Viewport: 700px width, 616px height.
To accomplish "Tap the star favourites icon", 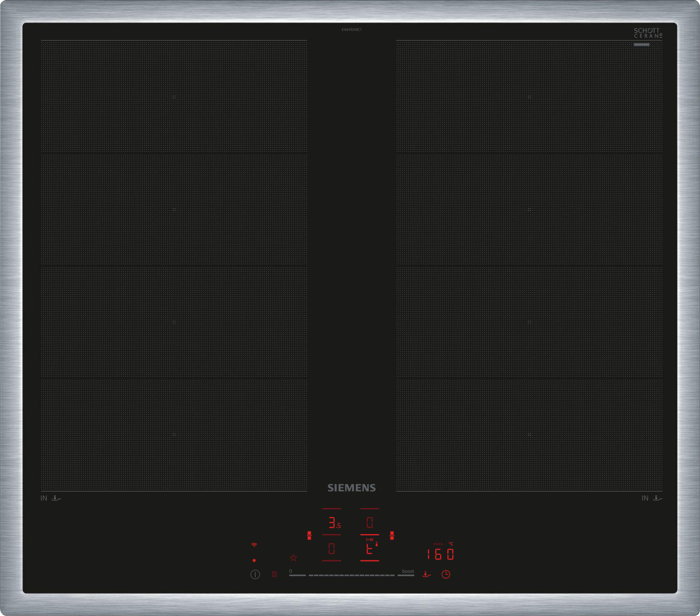I will [293, 558].
